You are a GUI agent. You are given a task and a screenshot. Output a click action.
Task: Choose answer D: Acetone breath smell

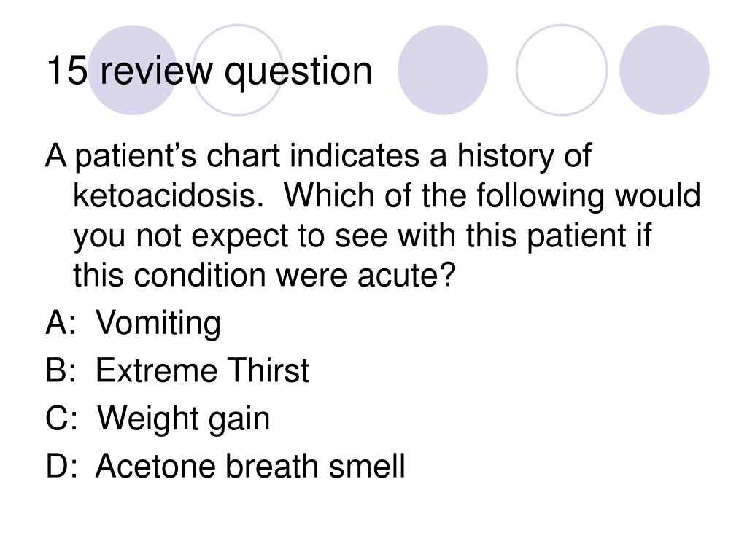[x=225, y=466]
